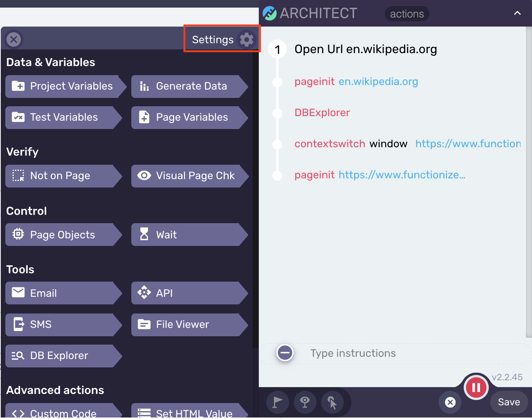Select pageinit functionize action row
532x419 pixels.
380,175
